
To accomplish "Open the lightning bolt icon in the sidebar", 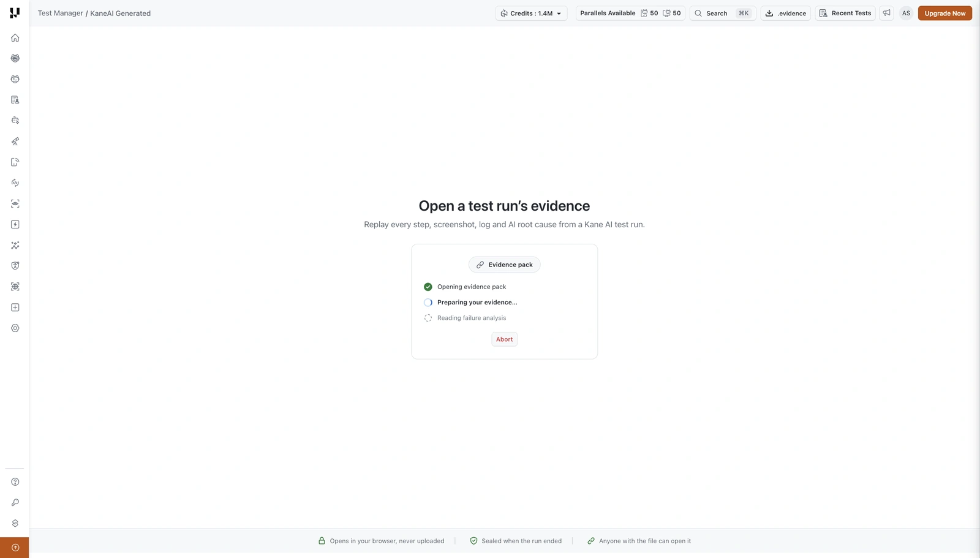I will coord(15,224).
